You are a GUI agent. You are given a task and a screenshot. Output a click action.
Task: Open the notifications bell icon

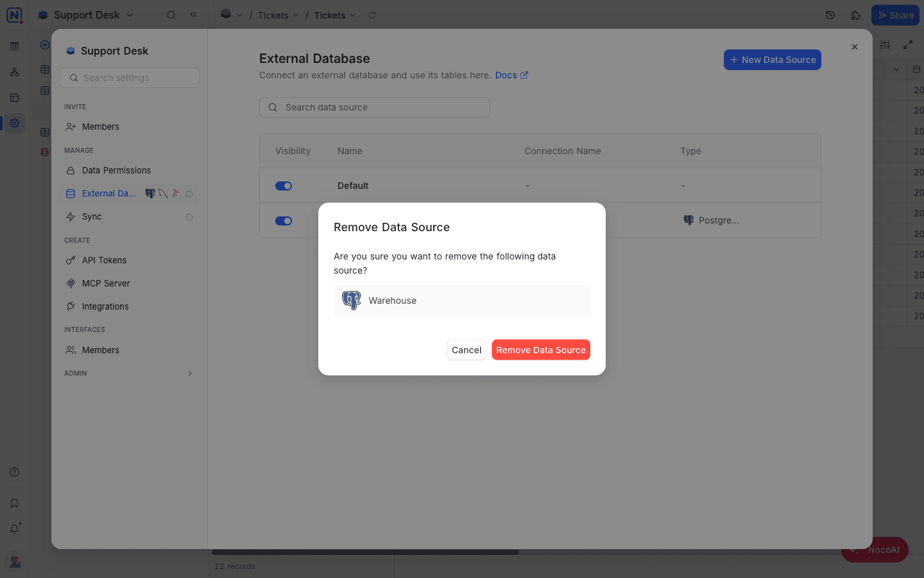(14, 529)
